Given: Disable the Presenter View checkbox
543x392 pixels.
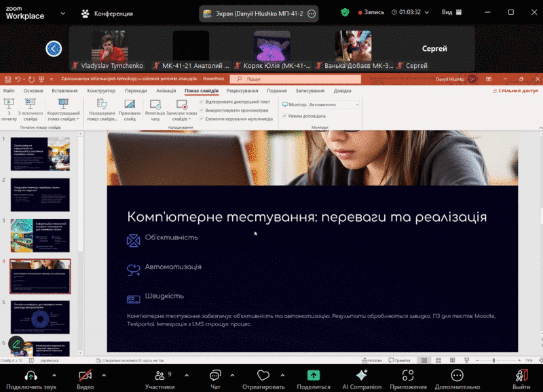Looking at the screenshot, I should (x=284, y=116).
